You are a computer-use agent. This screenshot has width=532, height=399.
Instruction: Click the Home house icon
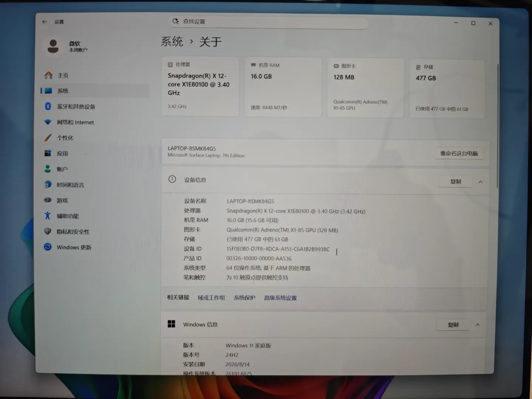coord(48,75)
